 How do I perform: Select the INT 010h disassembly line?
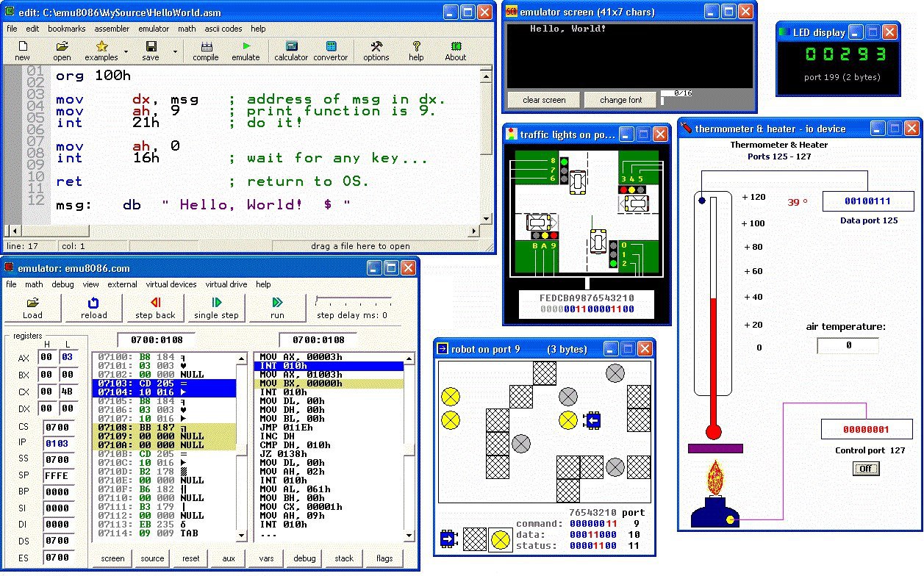click(328, 365)
